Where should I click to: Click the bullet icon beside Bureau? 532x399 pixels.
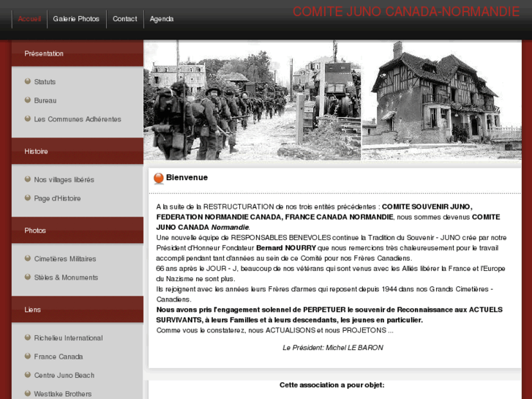(28, 100)
